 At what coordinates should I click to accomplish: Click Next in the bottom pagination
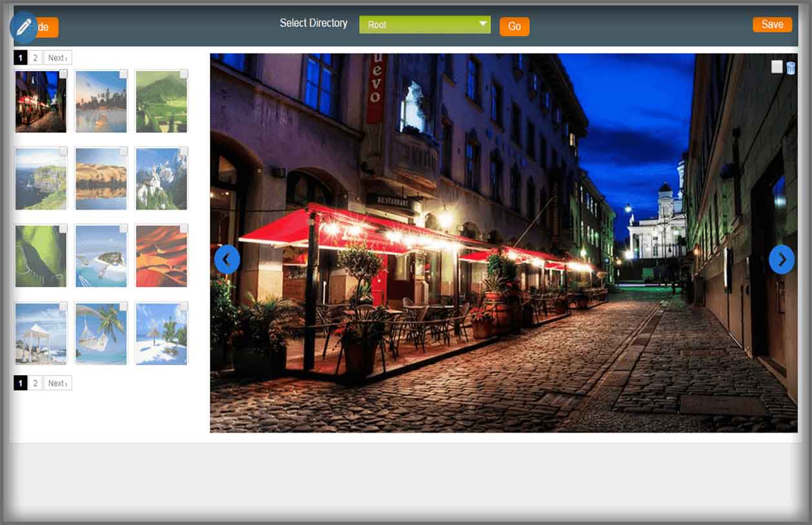coord(57,383)
